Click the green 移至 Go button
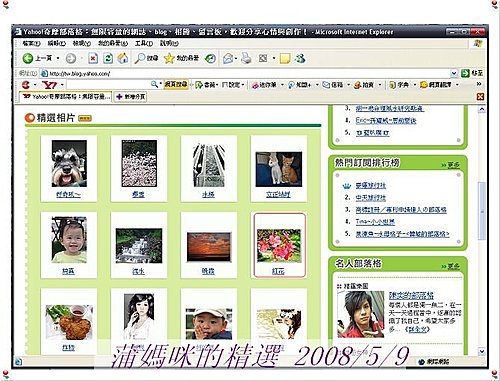 [472, 73]
